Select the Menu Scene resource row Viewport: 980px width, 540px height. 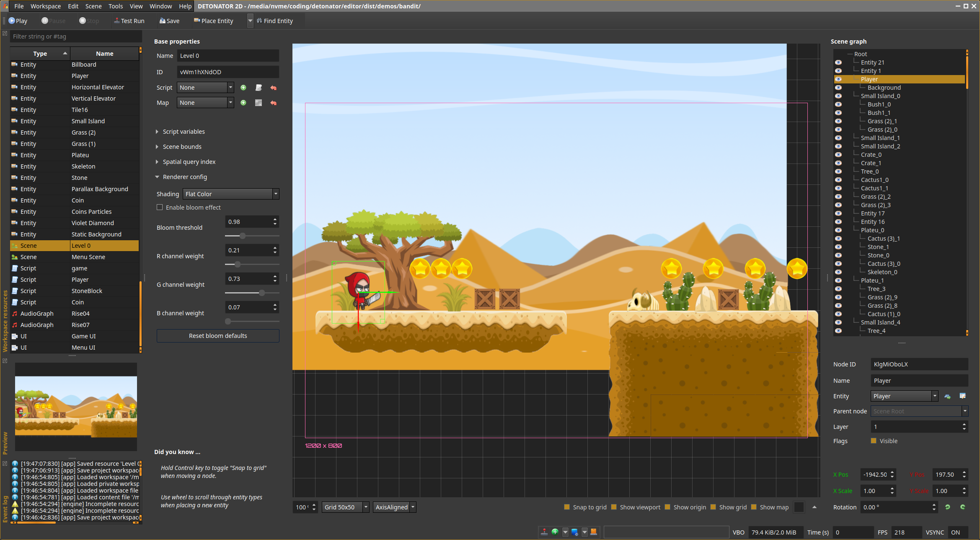88,257
